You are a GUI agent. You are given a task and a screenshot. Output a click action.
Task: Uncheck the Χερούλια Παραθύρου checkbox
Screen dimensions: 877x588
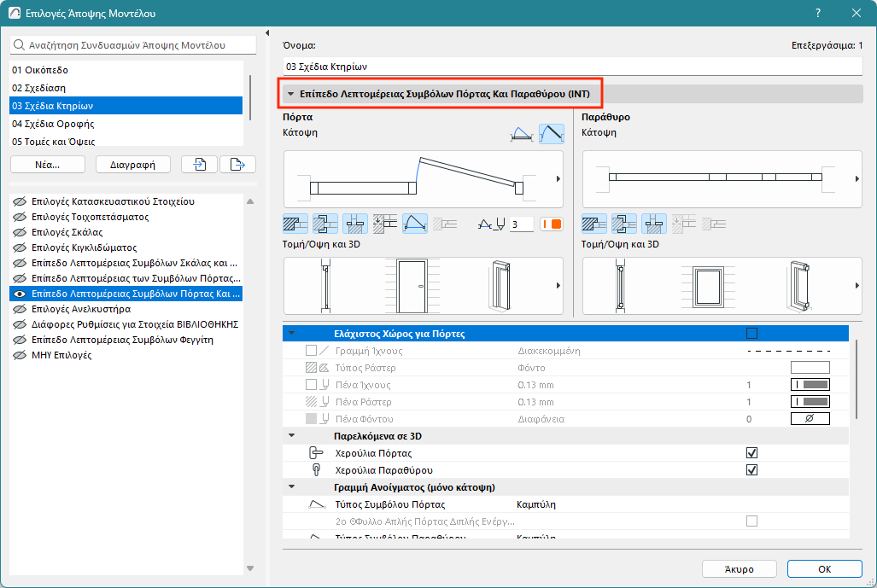pos(751,470)
